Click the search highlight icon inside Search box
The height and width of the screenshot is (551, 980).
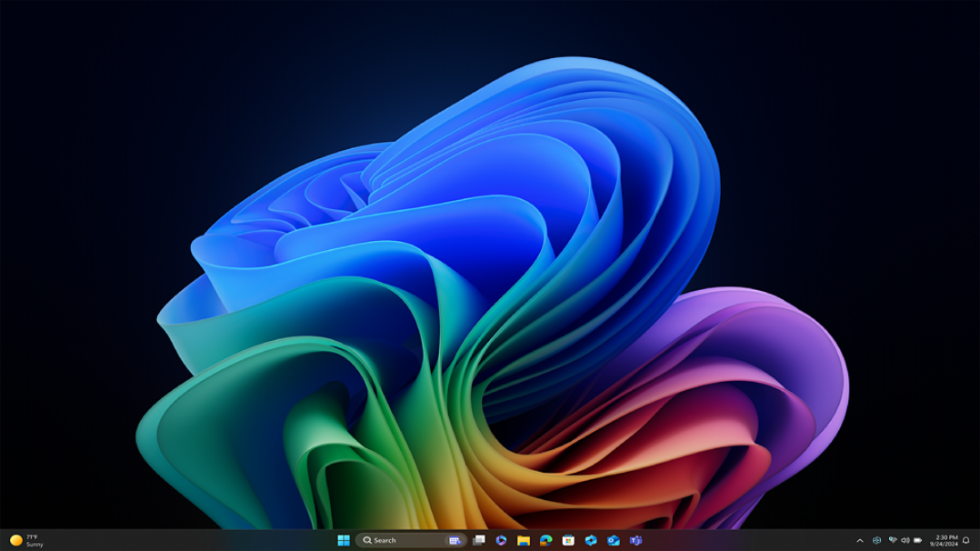tap(455, 540)
